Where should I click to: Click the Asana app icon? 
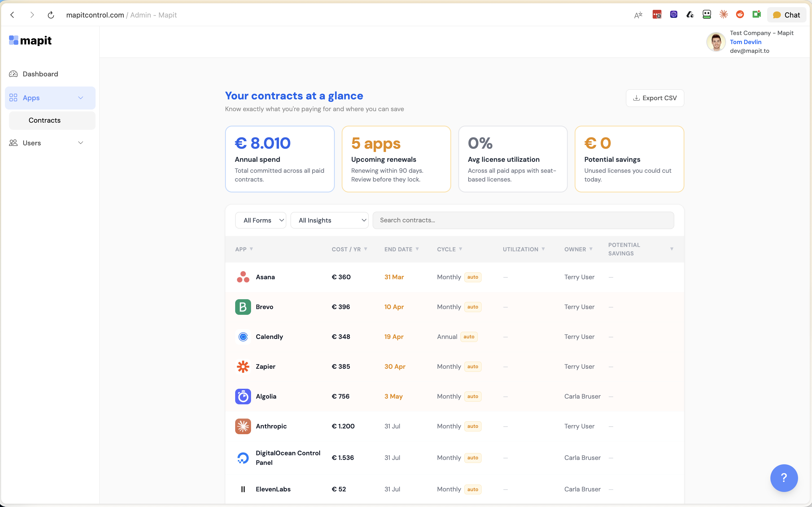[x=243, y=277]
